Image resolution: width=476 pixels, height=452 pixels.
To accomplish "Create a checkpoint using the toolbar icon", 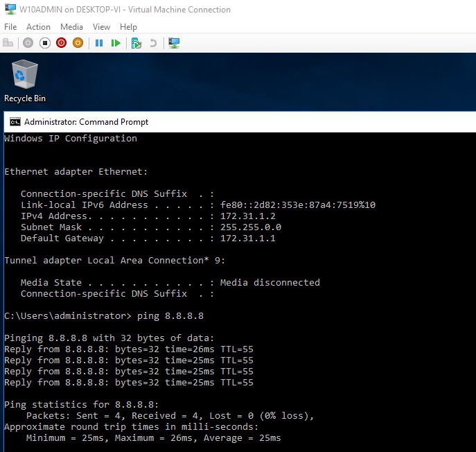I will [x=136, y=43].
